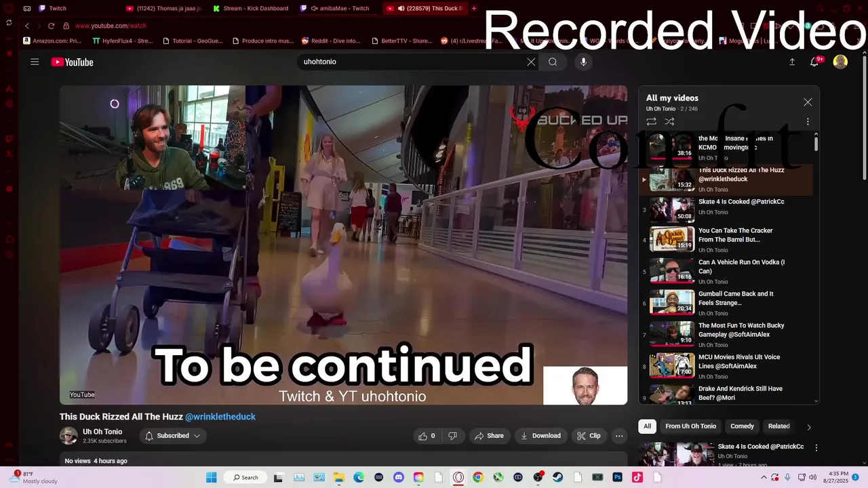This screenshot has height=488, width=868.
Task: Play Drake And Kendrick Still Have Beef
Action: click(726, 394)
